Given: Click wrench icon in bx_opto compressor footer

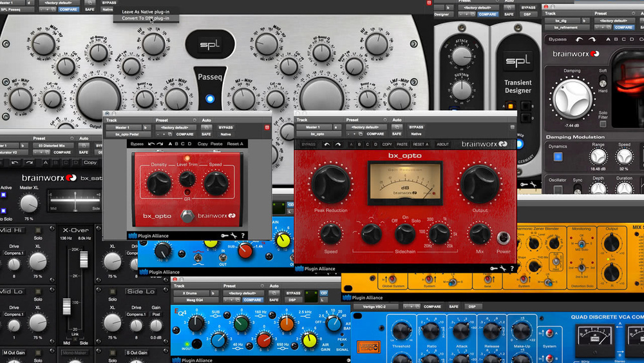Looking at the screenshot, I should (x=503, y=268).
